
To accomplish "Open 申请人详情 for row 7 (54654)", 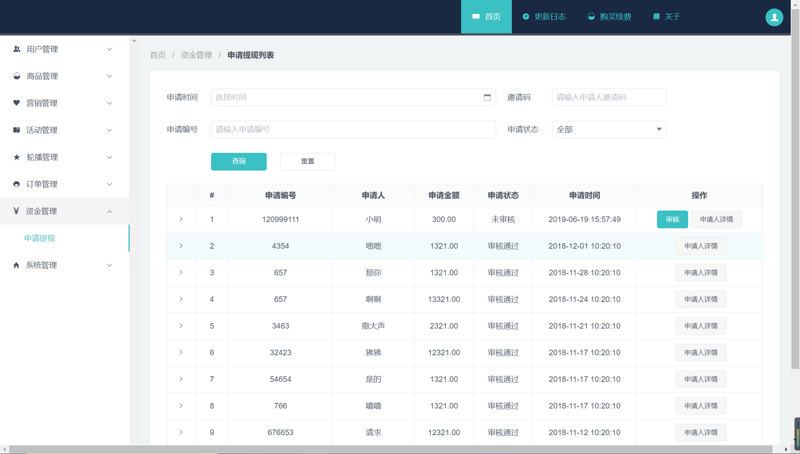I will pos(701,379).
